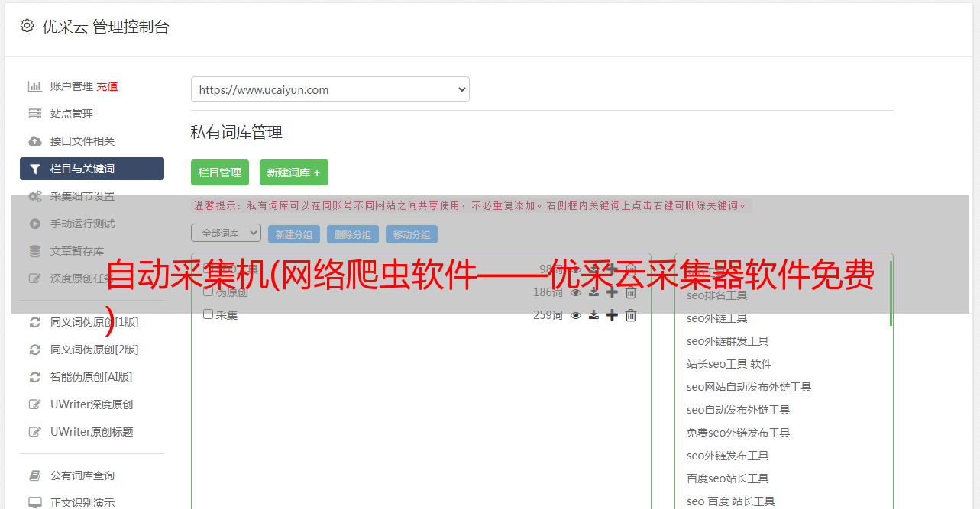Viewport: 980px width, 509px height.
Task: Click the 186词 count text
Action: pos(548,292)
